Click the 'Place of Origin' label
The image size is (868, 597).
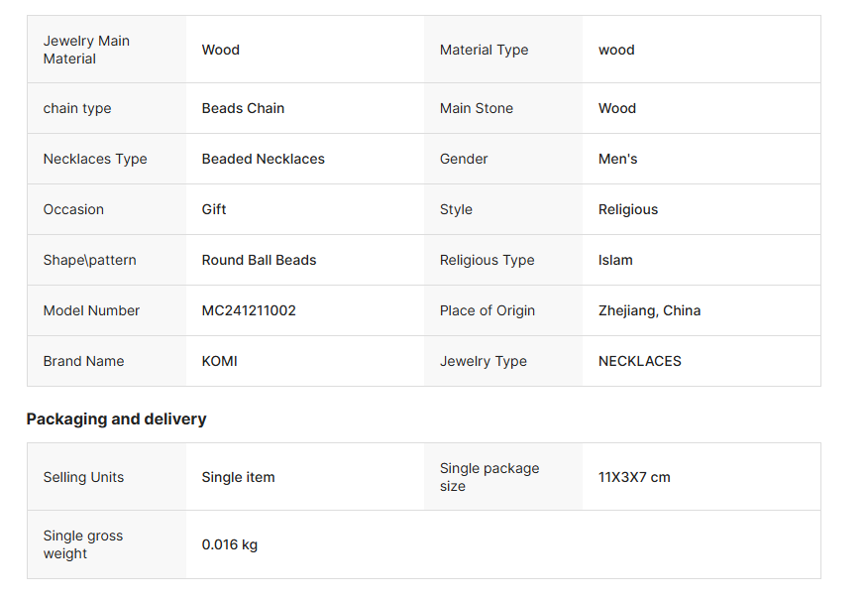[x=487, y=310]
